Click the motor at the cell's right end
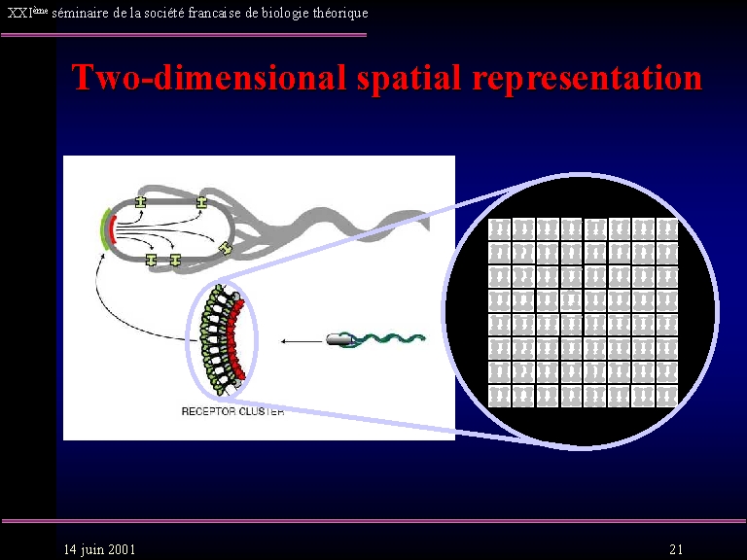 (226, 248)
